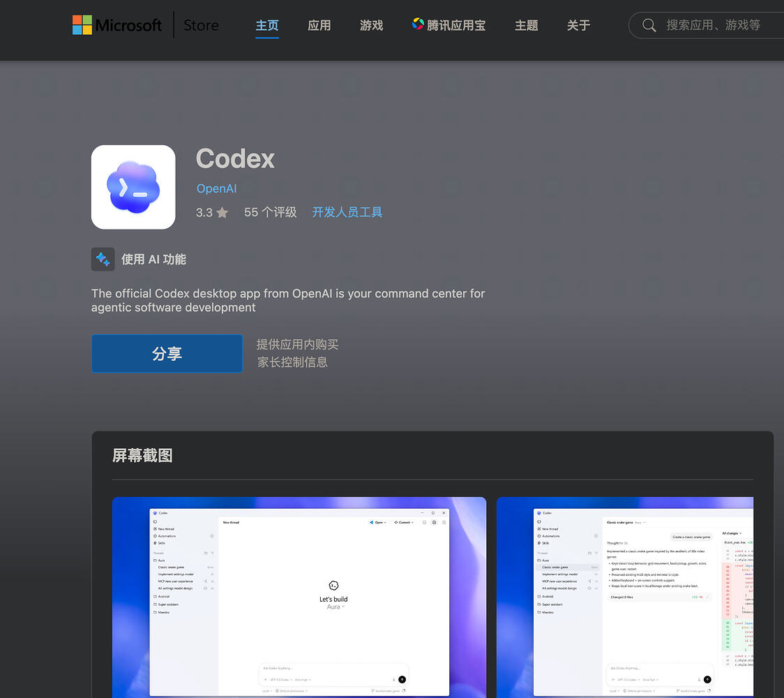This screenshot has height=698, width=784.
Task: Click the AI sparkle icon
Action: (x=103, y=259)
